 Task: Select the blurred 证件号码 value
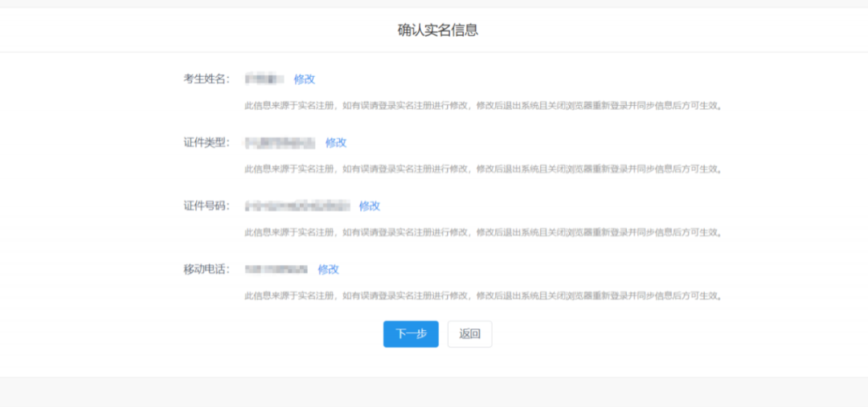tap(297, 206)
